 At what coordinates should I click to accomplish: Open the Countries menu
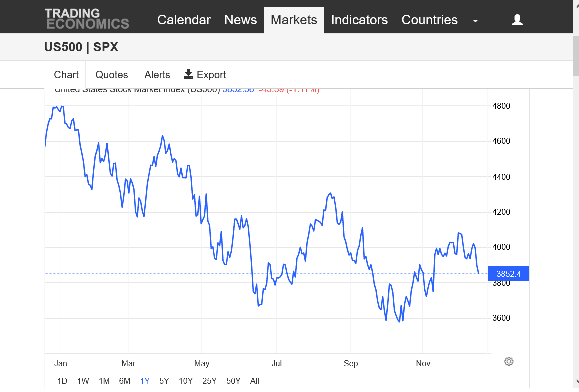tap(429, 20)
